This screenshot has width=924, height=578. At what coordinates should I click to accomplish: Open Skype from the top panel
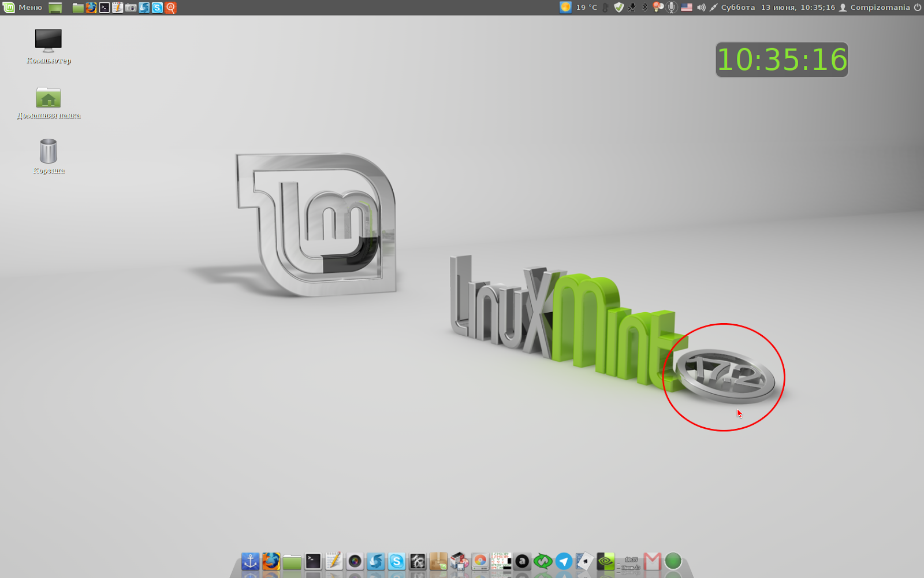(x=157, y=8)
